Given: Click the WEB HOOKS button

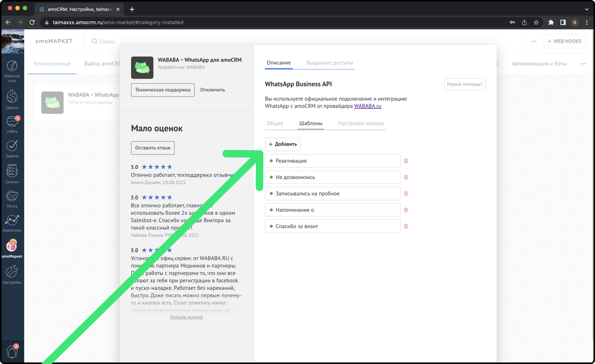Looking at the screenshot, I should (x=564, y=41).
